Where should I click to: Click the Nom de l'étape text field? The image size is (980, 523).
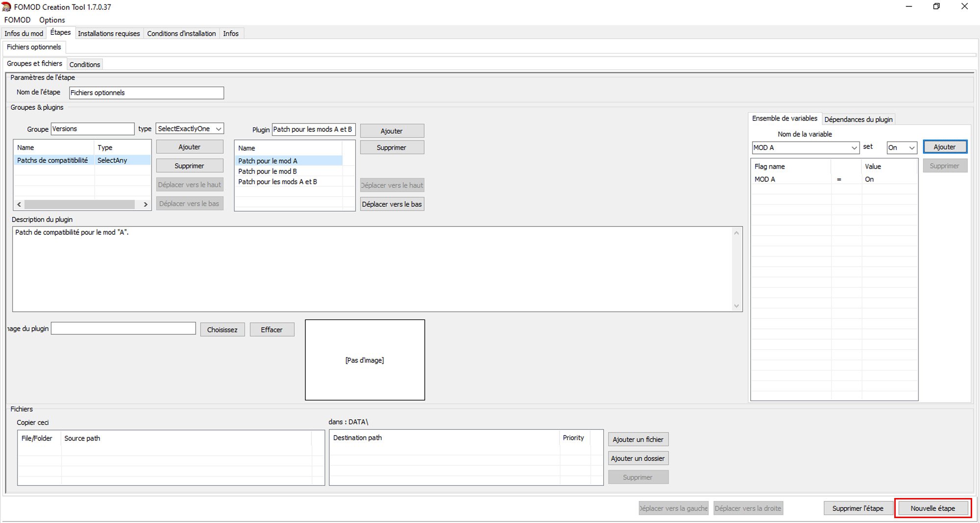pos(147,93)
